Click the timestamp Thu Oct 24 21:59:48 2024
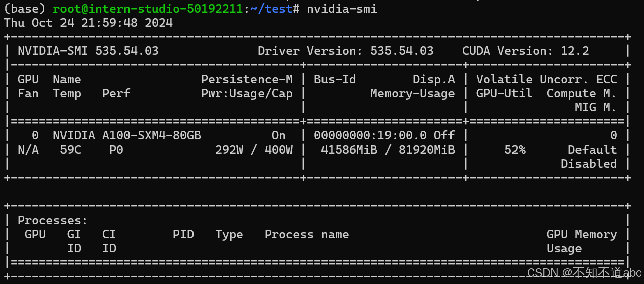Screen dimensions: 644x284 tap(88, 23)
